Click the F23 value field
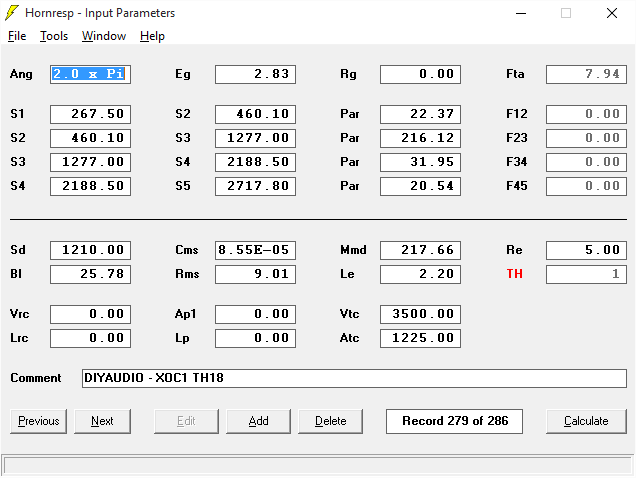This screenshot has width=636, height=478. (586, 138)
